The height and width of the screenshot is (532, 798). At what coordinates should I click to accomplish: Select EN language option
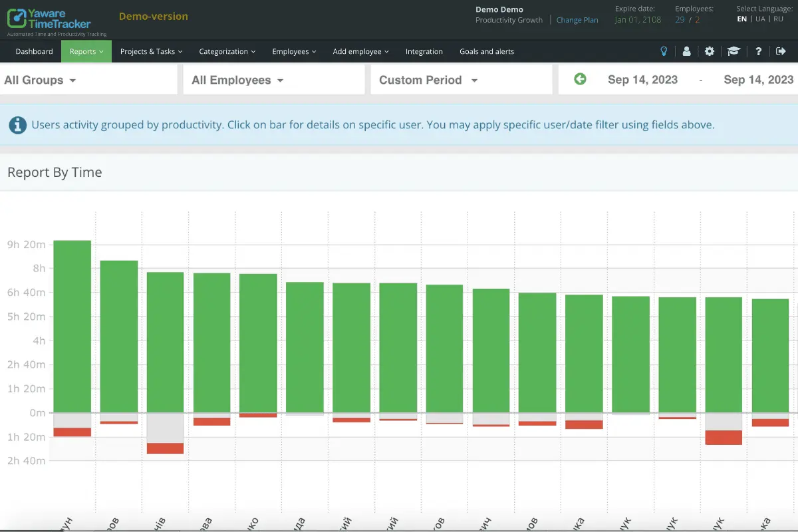(741, 19)
